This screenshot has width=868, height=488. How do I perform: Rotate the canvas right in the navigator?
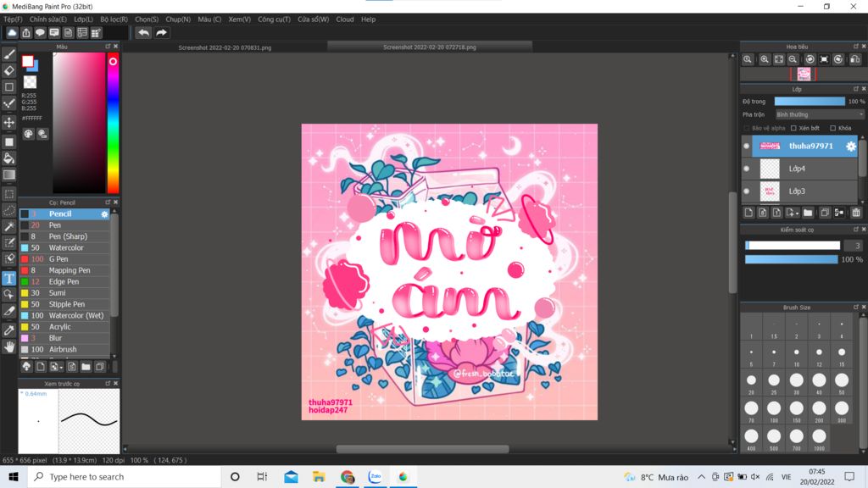[838, 59]
